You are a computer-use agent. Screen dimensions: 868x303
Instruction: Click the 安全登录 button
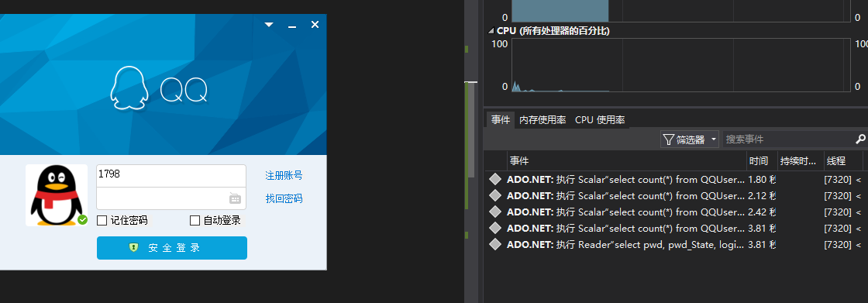point(171,248)
